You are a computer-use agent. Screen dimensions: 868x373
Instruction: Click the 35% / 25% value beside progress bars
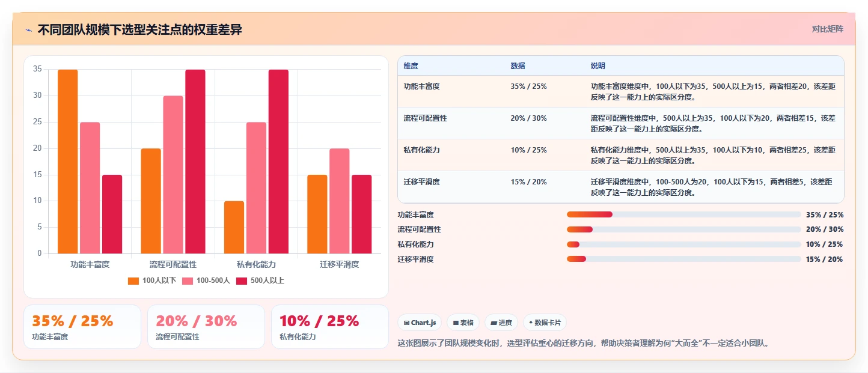[x=825, y=214]
